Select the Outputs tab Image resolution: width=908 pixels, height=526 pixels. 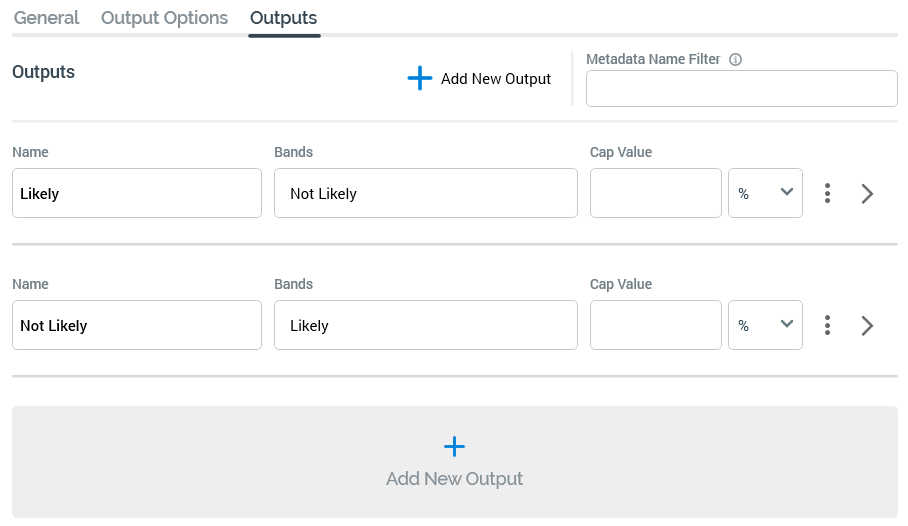284,18
